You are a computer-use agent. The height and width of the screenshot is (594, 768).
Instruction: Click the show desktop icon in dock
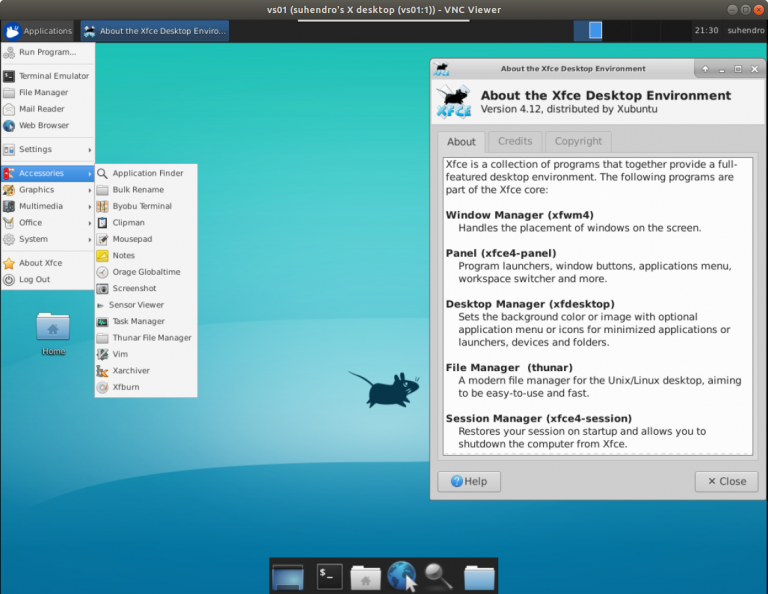tap(288, 576)
